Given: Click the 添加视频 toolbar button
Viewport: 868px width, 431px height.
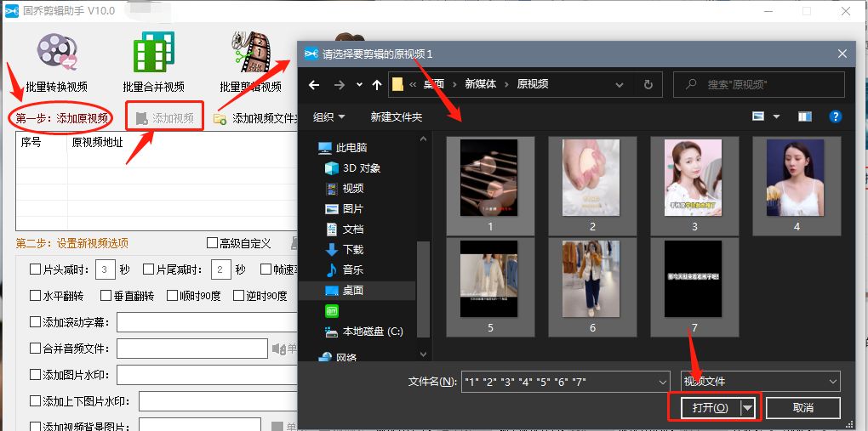Looking at the screenshot, I should (165, 118).
